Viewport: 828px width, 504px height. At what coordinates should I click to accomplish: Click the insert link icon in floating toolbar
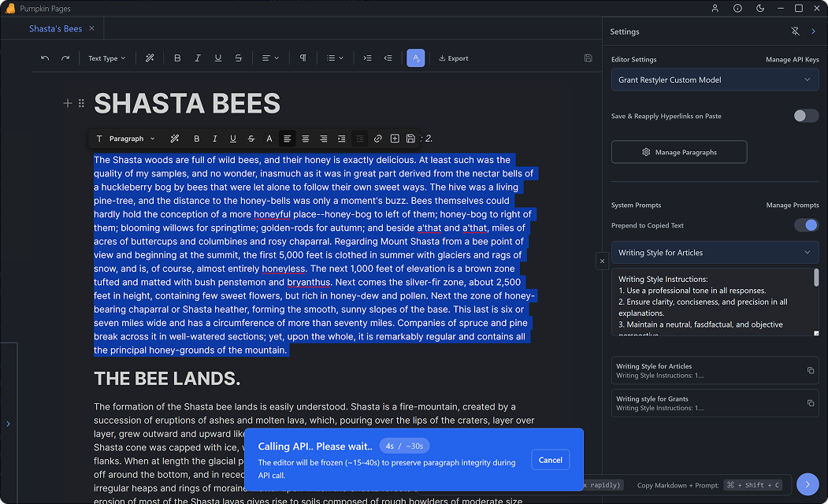click(377, 139)
